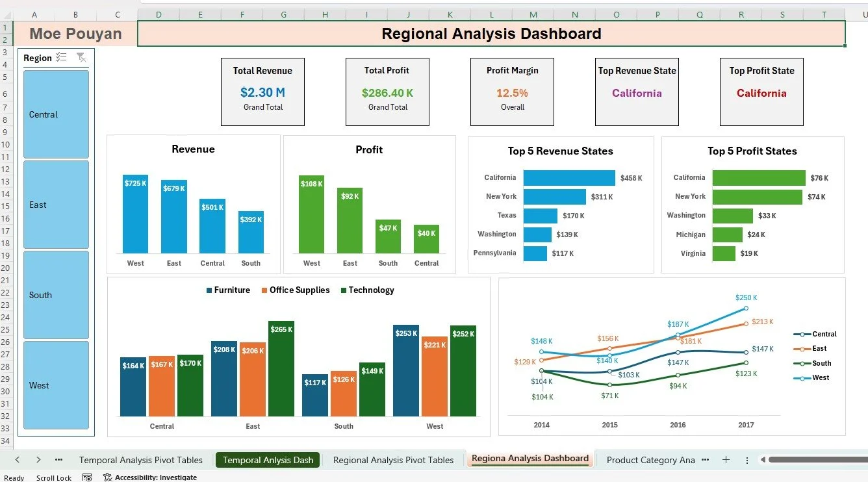Switch to the Temporal Anlysis Dash sheet
The image size is (868, 482).
pyautogui.click(x=268, y=460)
